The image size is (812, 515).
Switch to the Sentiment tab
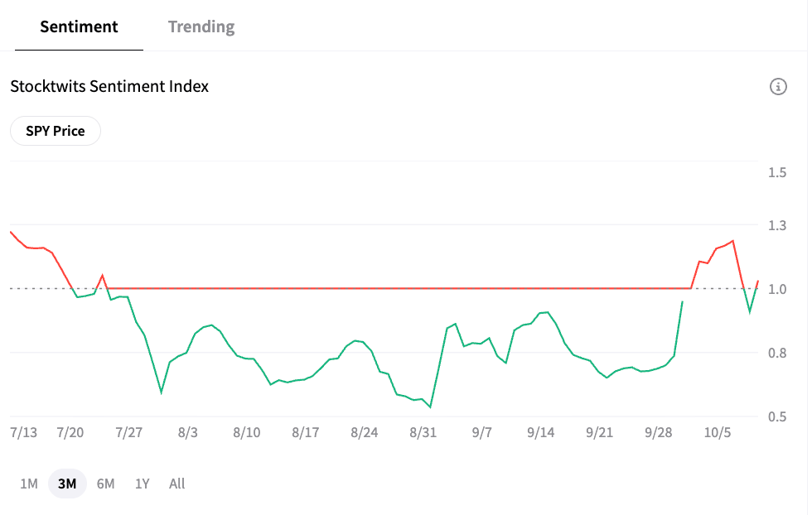coord(79,26)
